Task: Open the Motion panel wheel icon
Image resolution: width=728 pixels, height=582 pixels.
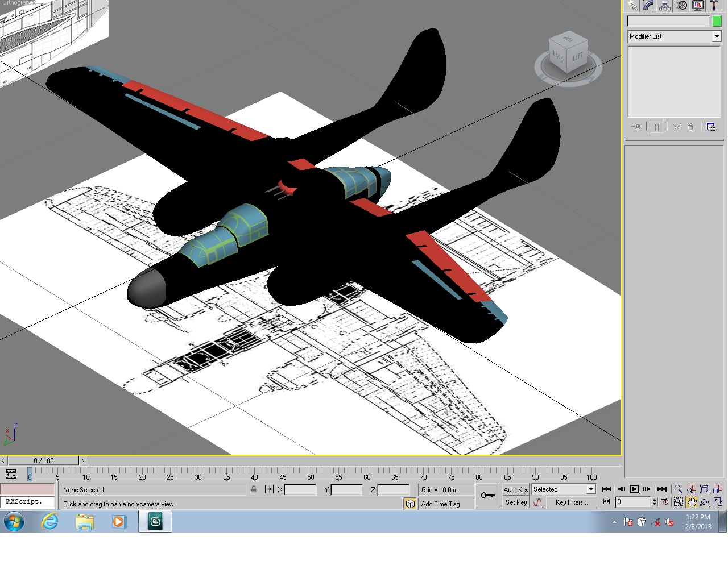Action: point(681,6)
